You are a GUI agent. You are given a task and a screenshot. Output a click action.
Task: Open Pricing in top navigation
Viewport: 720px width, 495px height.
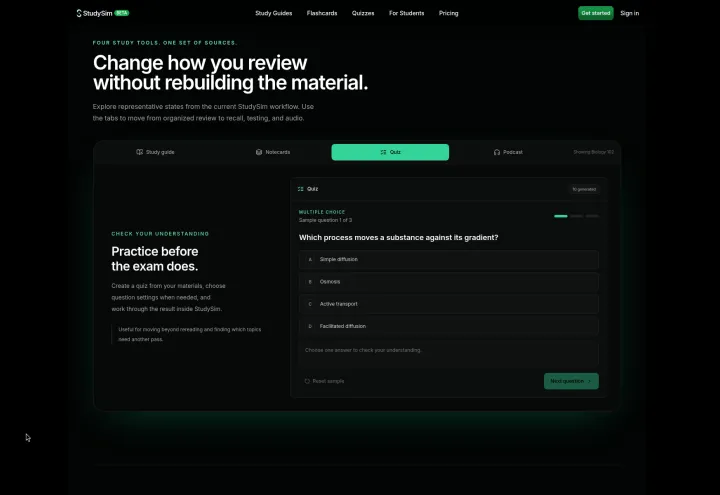click(449, 13)
